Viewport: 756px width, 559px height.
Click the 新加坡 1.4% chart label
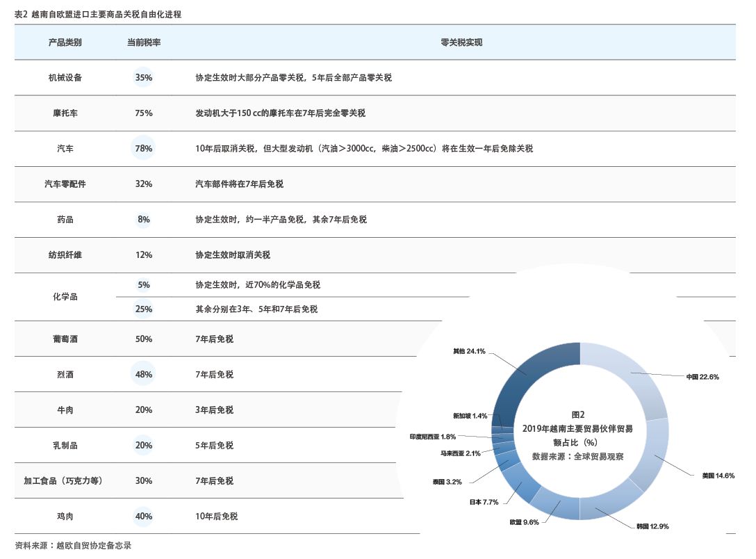coord(470,416)
